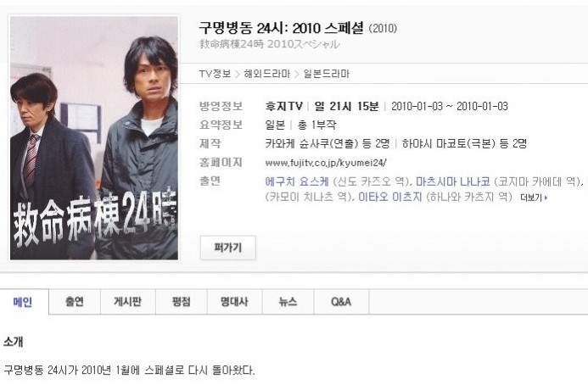Open 이타오 이츠지 actor link
The image size is (588, 390).
coord(390,197)
